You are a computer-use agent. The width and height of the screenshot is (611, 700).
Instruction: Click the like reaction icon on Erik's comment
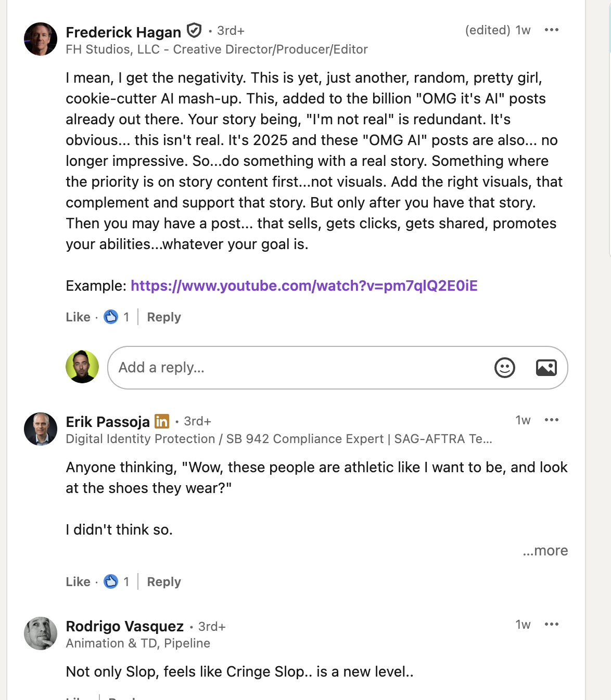pyautogui.click(x=111, y=581)
